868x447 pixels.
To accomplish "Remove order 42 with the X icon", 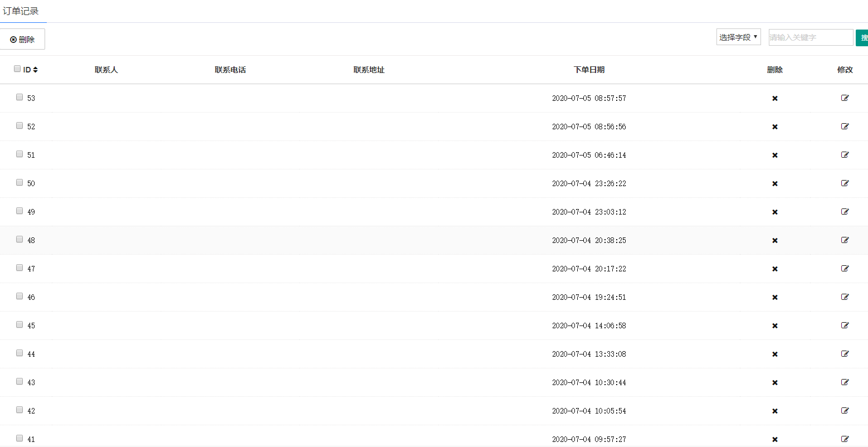I will point(774,411).
